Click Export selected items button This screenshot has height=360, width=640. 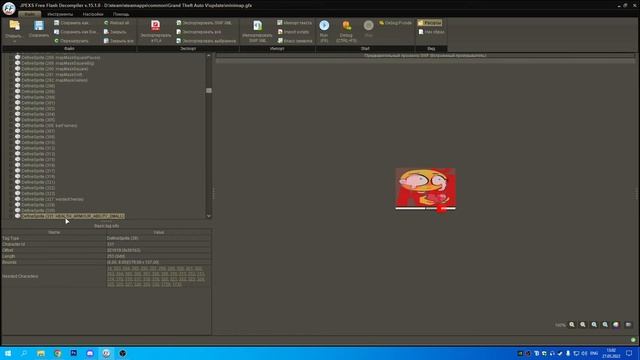coord(206,41)
